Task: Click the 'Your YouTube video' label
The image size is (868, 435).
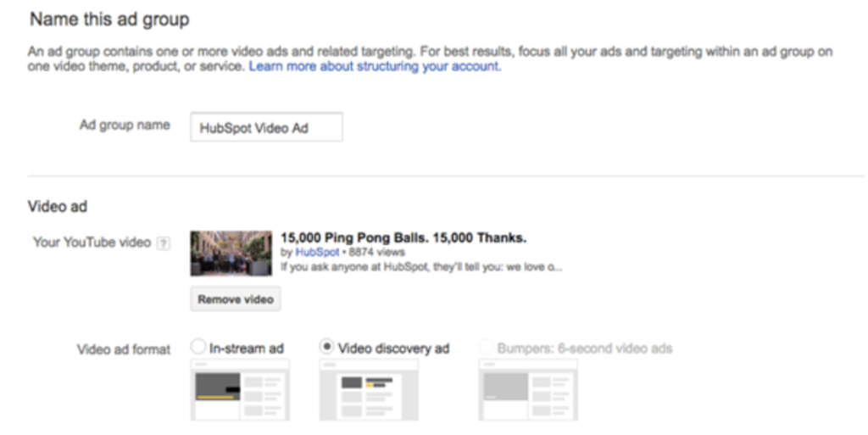Action: (92, 243)
